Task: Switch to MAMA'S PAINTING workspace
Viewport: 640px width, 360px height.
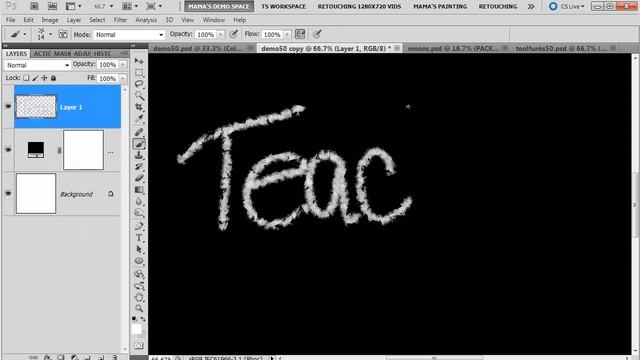Action: 440,6
